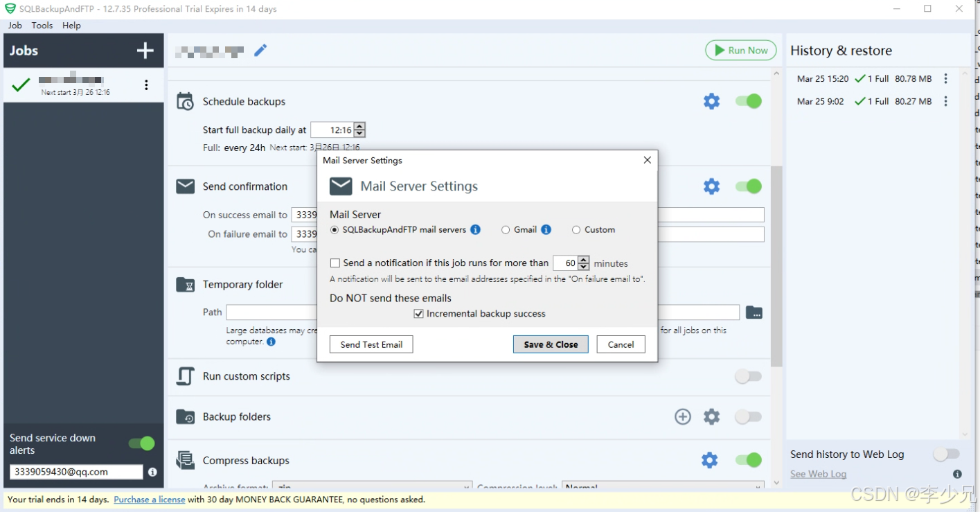Viewport: 980px width, 512px height.
Task: Show info for service down alerts email
Action: pos(152,472)
